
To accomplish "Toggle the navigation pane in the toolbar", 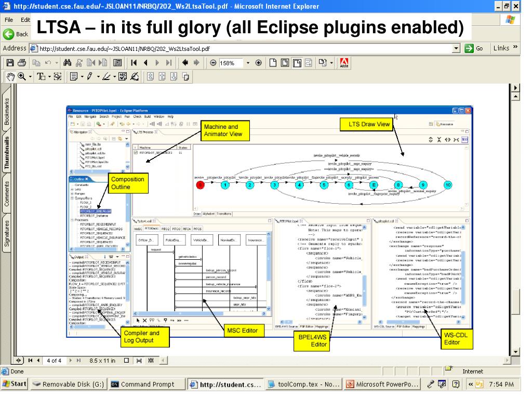I will coord(117,63).
